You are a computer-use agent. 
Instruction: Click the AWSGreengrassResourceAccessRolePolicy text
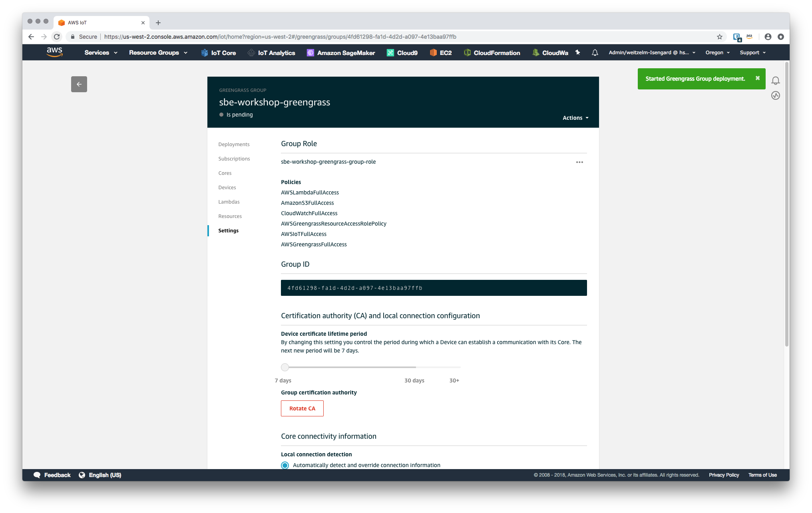[334, 224]
